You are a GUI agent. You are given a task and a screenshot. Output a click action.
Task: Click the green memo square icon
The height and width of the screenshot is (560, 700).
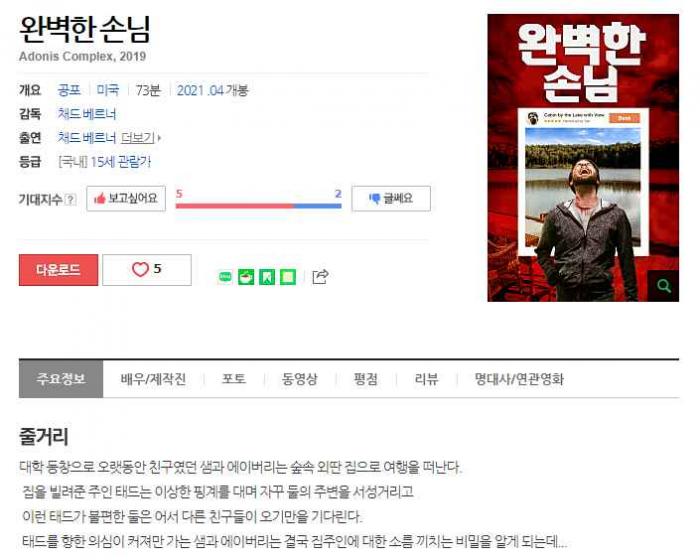[288, 277]
